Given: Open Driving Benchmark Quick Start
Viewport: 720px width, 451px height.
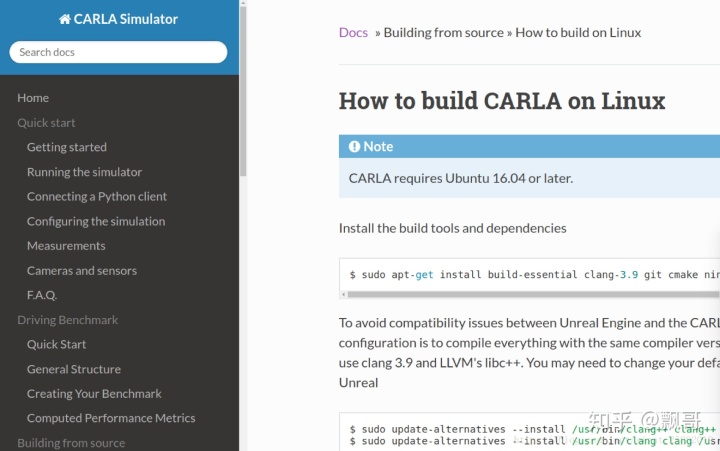Looking at the screenshot, I should [56, 344].
